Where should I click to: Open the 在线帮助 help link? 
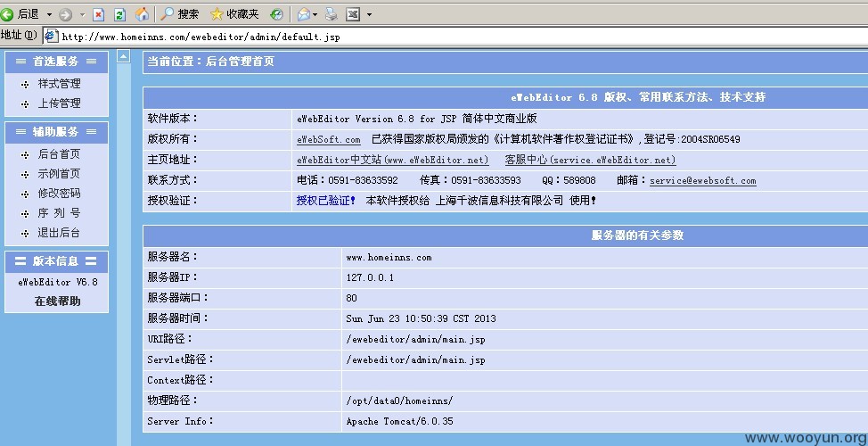click(x=58, y=301)
